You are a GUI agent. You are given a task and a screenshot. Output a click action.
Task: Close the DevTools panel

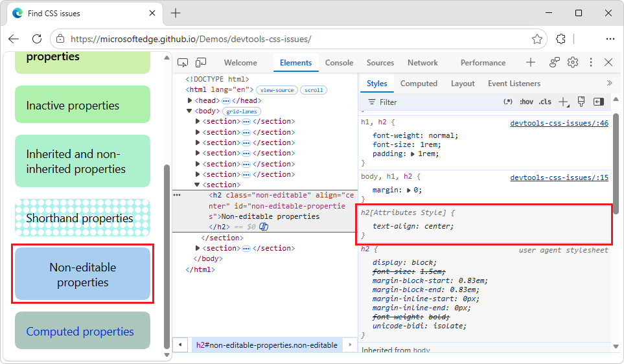pyautogui.click(x=608, y=62)
